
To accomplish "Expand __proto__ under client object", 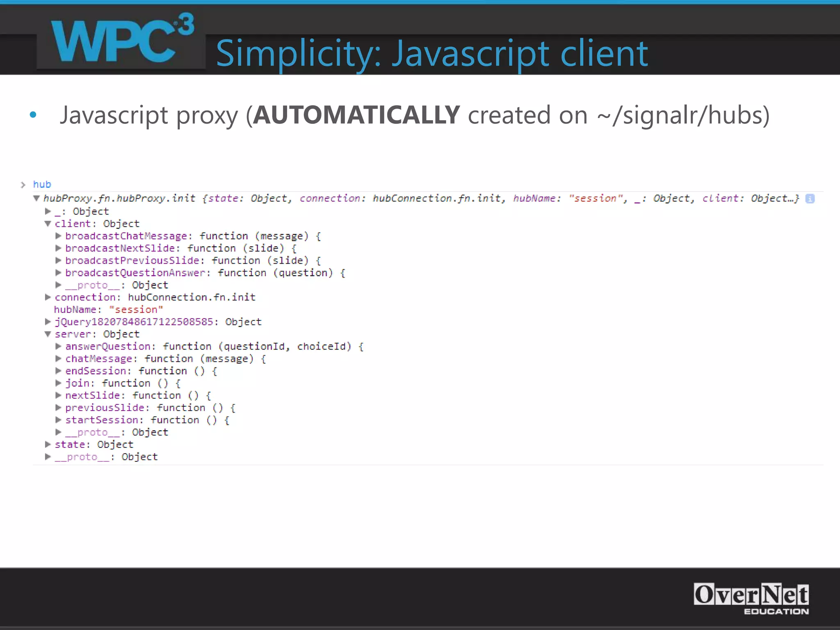I will pyautogui.click(x=58, y=285).
